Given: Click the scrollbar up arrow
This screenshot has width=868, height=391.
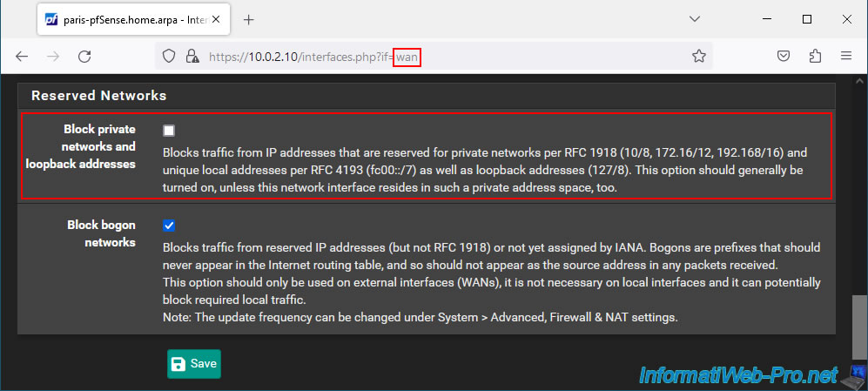Looking at the screenshot, I should coord(858,81).
